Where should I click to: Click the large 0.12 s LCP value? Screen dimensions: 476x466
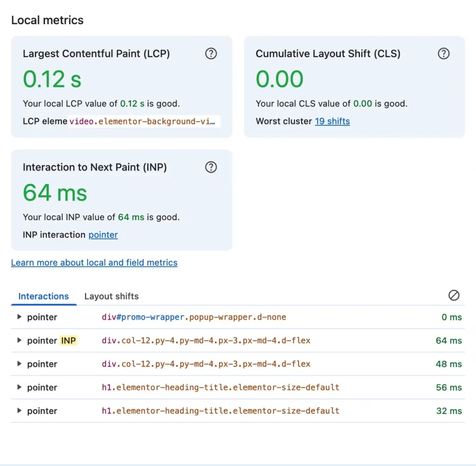pos(52,79)
